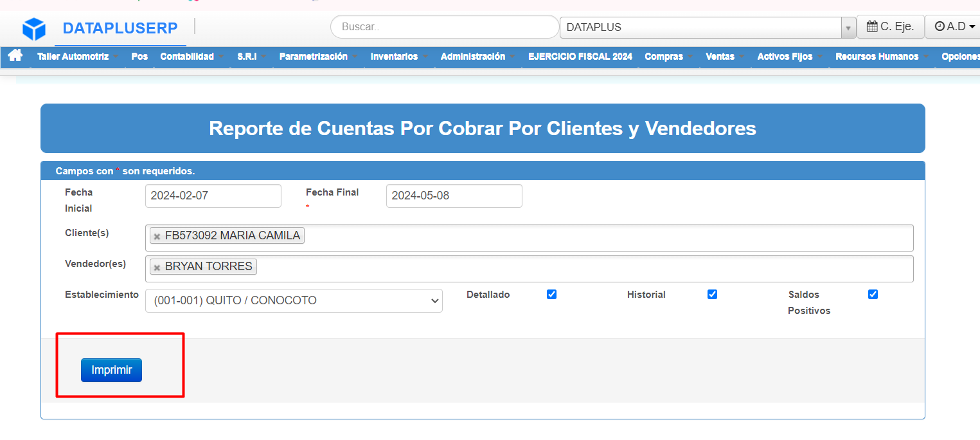Click the Fecha Inicial date field
The height and width of the screenshot is (440, 980).
tap(213, 196)
